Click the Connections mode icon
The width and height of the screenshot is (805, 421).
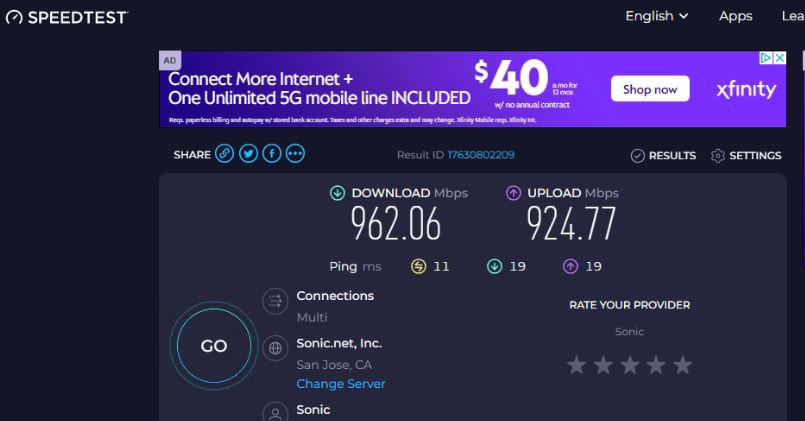tap(274, 301)
